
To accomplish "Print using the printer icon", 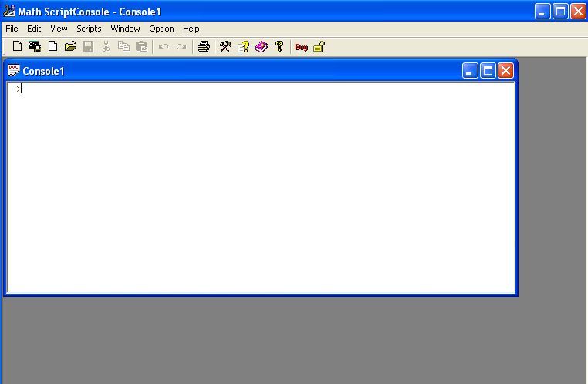I will (x=204, y=46).
